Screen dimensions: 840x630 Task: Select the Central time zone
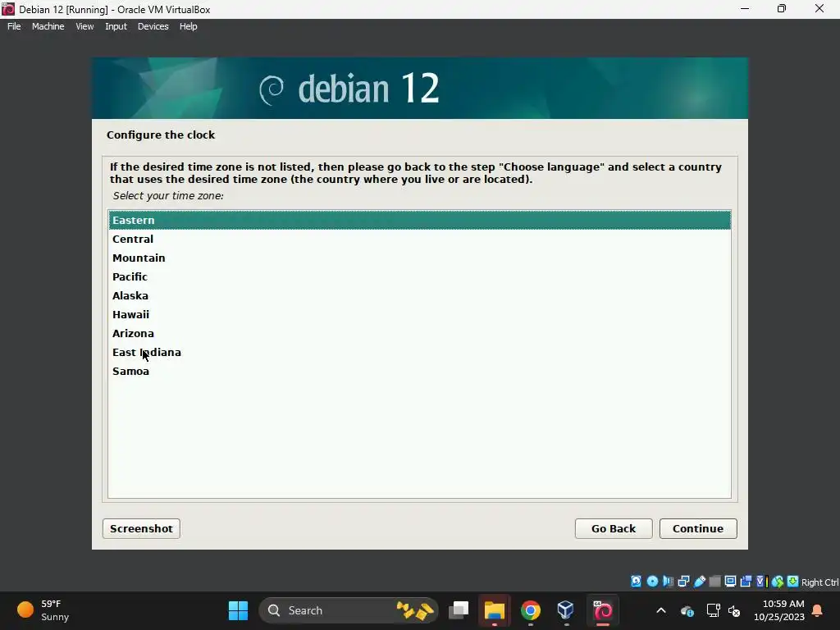click(419, 239)
